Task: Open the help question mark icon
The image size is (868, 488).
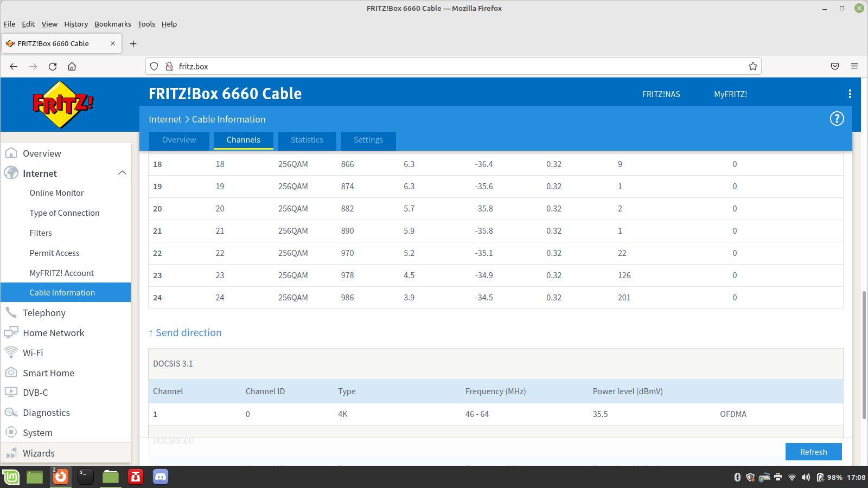Action: tap(837, 119)
